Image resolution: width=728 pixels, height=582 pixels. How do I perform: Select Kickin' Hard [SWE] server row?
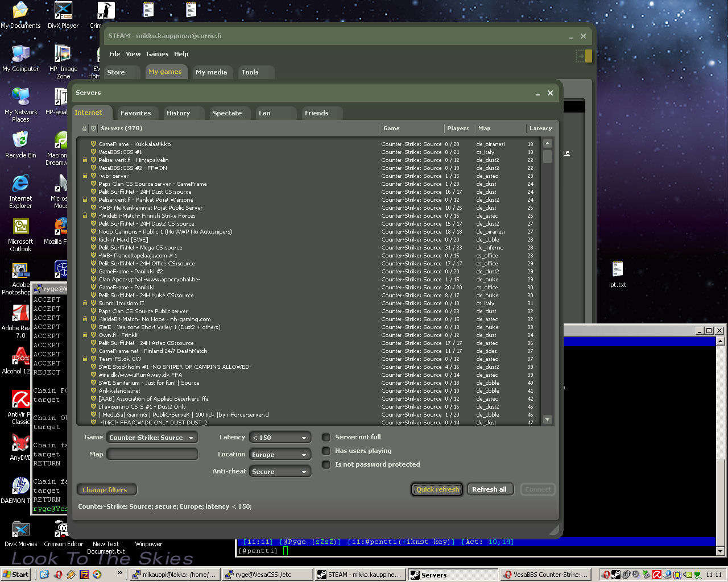pyautogui.click(x=310, y=240)
